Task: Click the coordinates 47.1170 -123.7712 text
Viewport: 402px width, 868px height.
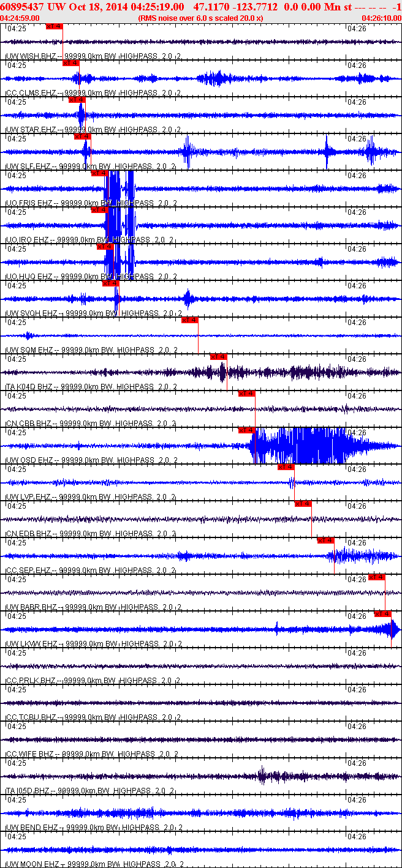Action: [235, 6]
